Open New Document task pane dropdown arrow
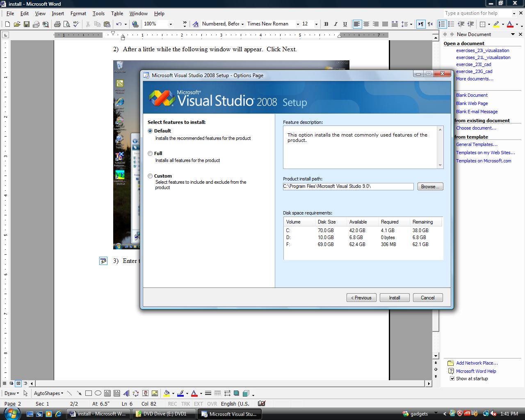525x420 pixels. tap(513, 34)
